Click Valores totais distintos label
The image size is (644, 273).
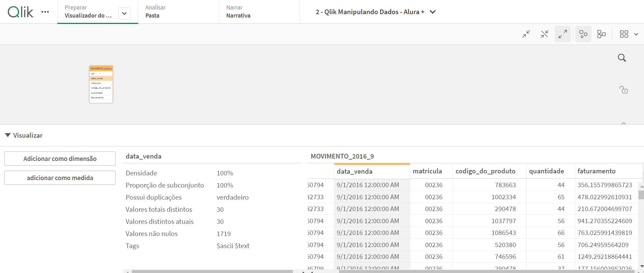[159, 209]
